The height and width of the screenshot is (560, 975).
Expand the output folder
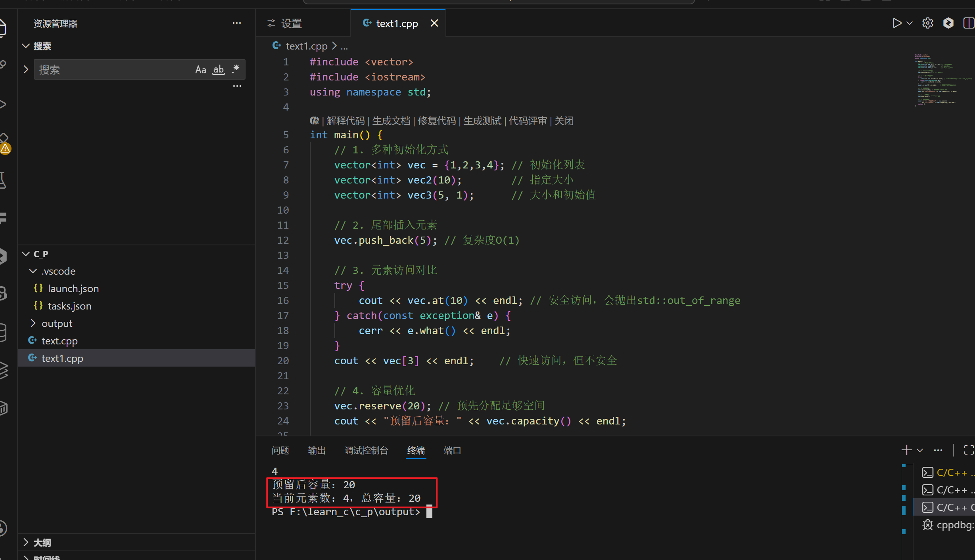point(57,323)
